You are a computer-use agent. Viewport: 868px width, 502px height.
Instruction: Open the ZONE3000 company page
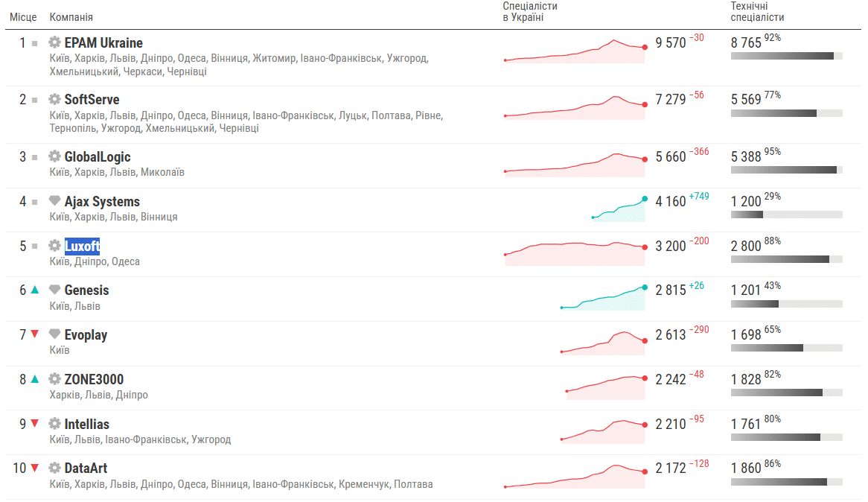94,380
